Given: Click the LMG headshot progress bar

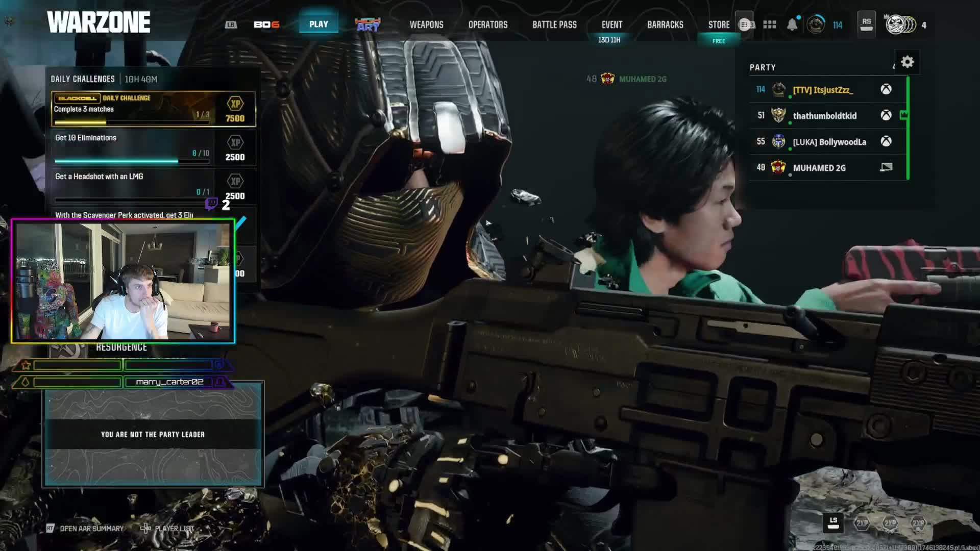Looking at the screenshot, I should coord(132,200).
